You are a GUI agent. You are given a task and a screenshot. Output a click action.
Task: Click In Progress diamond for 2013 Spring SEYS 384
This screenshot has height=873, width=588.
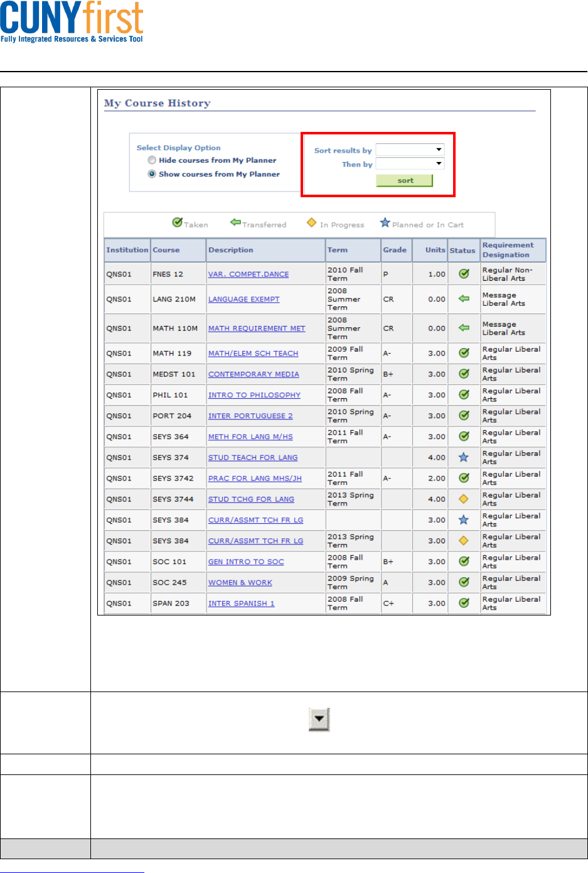(464, 540)
